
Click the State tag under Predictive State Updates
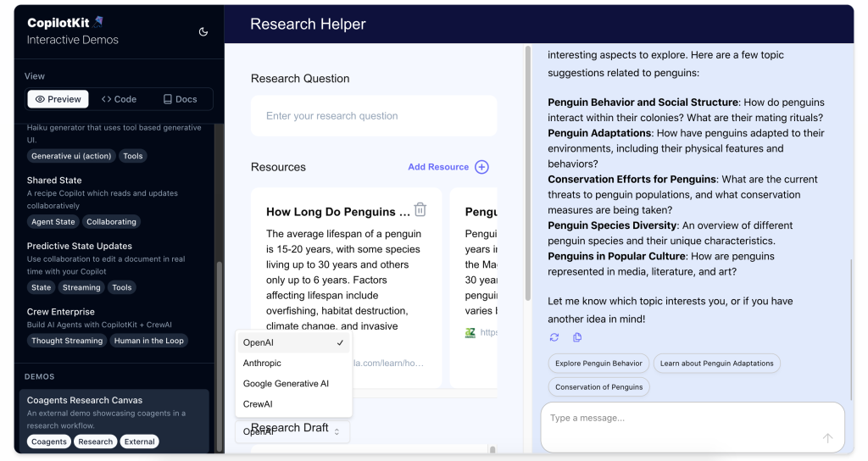(41, 288)
